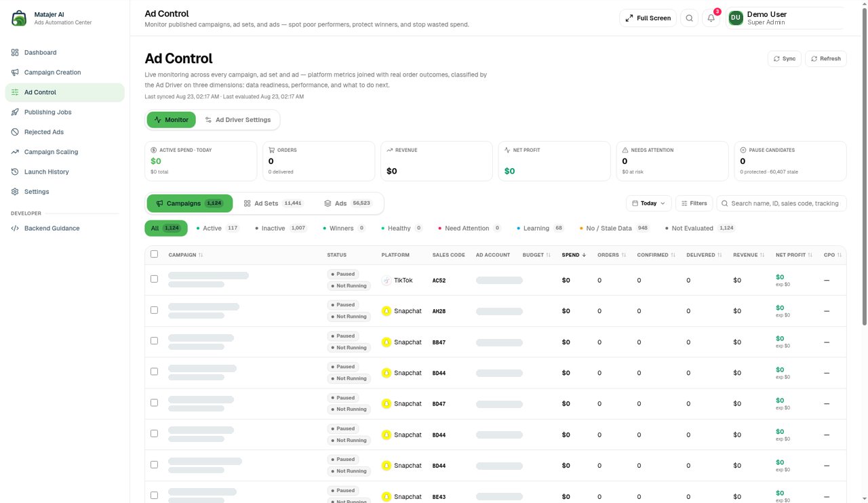Open the search icon in the header
This screenshot has height=503, width=868.
pyautogui.click(x=689, y=18)
